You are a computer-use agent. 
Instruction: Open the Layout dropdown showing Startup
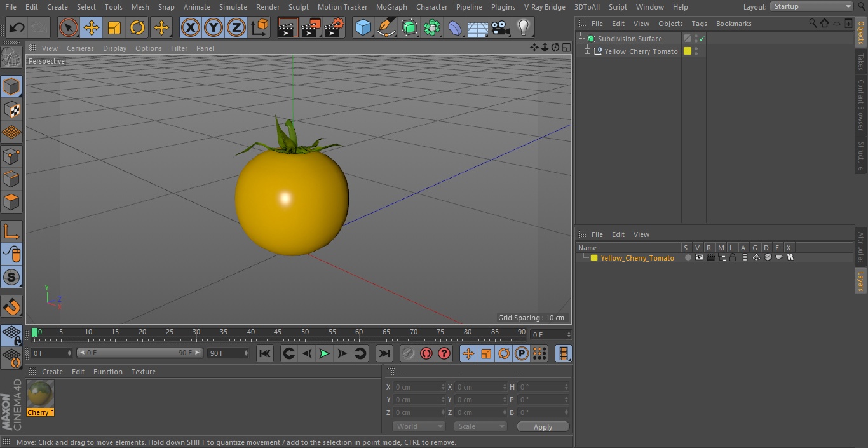pos(811,6)
